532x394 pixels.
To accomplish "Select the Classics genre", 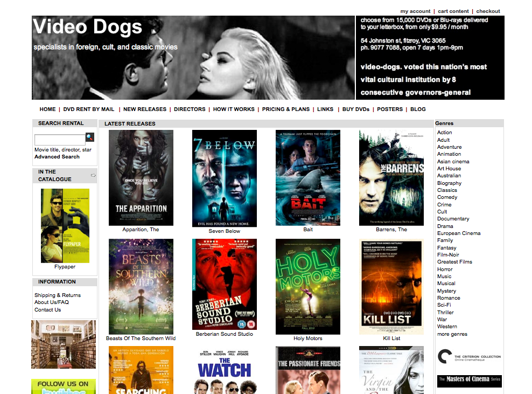I will tap(447, 190).
